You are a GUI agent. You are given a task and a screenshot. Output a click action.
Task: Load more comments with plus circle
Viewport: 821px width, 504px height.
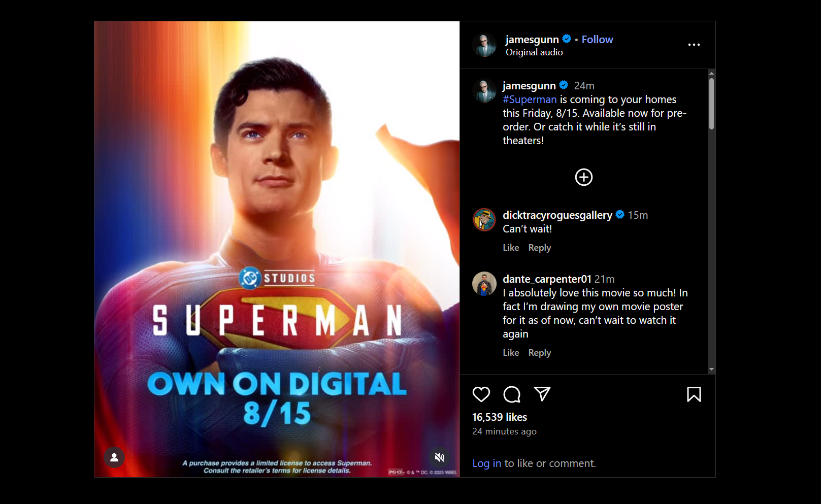(x=583, y=177)
